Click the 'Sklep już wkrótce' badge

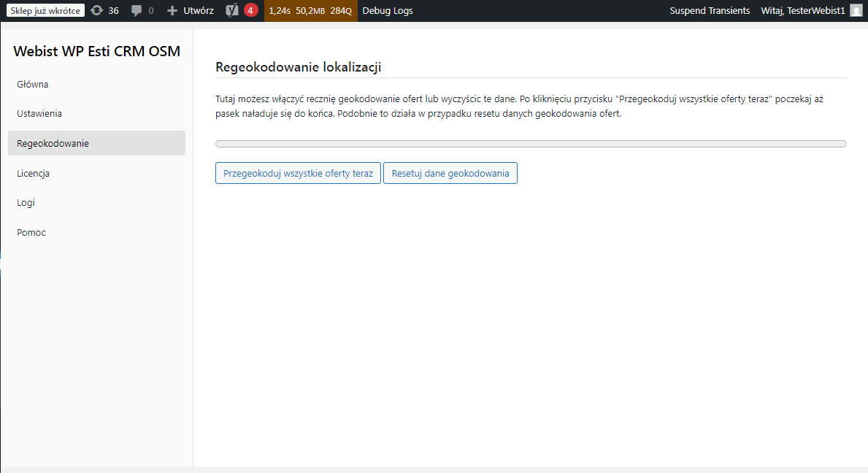[46, 11]
